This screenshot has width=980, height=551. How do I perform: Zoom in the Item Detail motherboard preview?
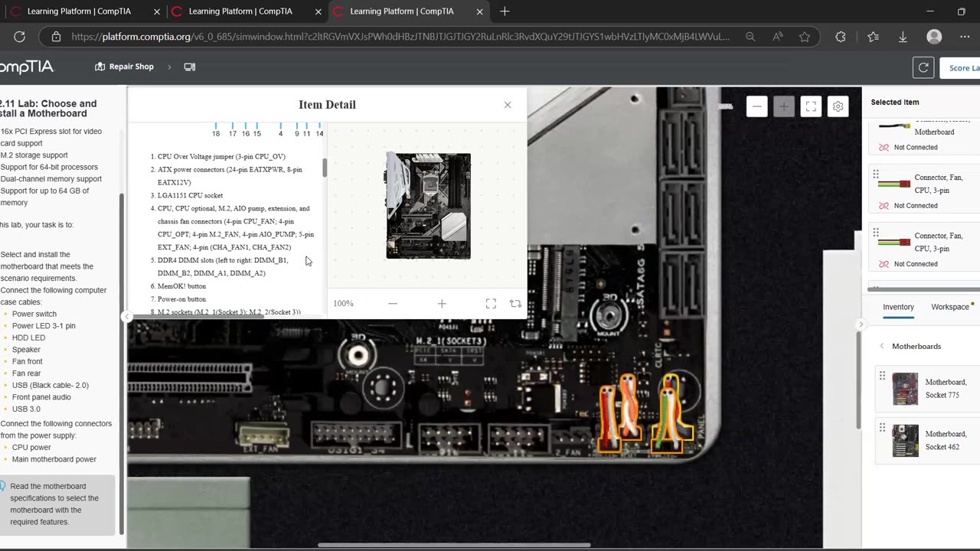442,304
